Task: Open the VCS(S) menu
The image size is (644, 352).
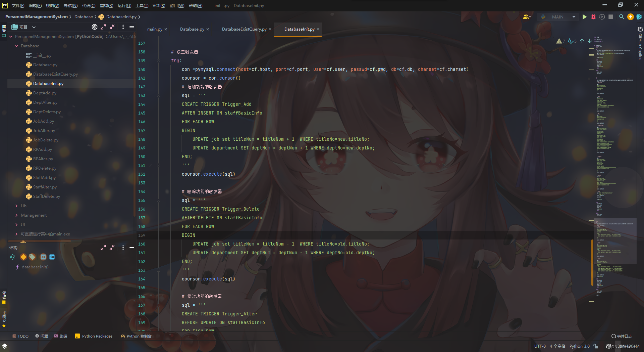Action: (x=159, y=5)
